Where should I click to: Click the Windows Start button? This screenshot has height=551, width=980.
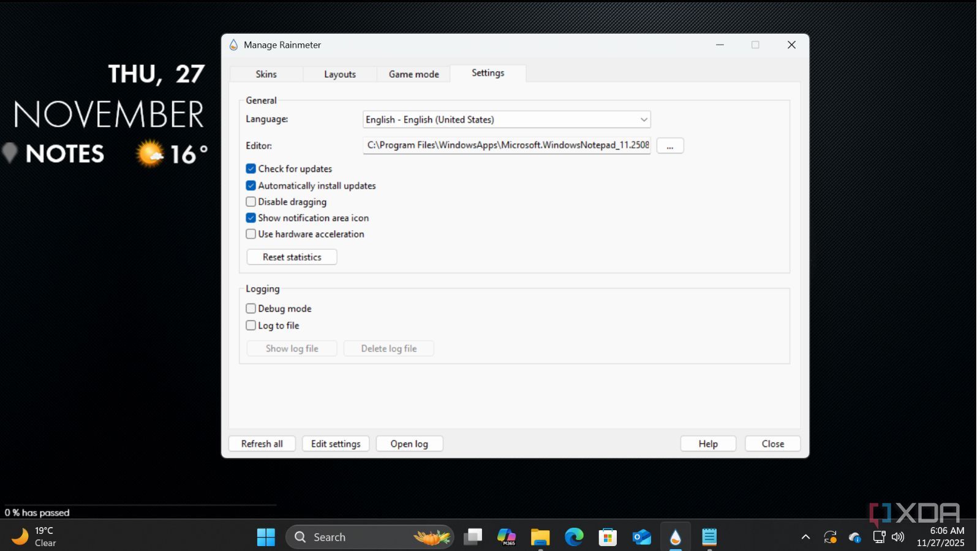tap(266, 537)
